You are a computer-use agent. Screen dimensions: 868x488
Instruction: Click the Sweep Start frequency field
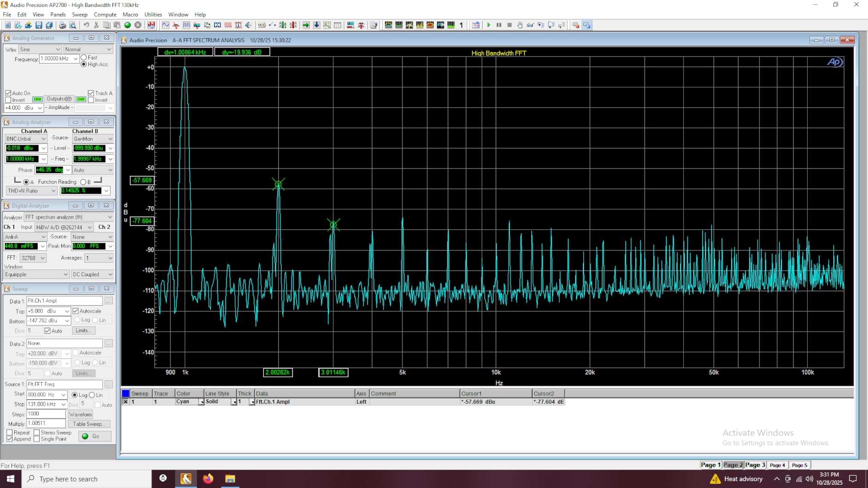pyautogui.click(x=47, y=395)
